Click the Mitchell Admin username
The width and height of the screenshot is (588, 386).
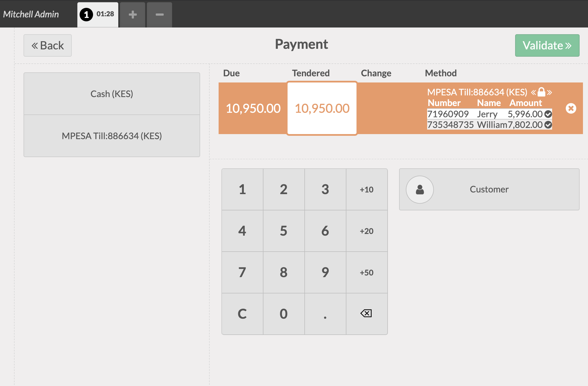(31, 14)
